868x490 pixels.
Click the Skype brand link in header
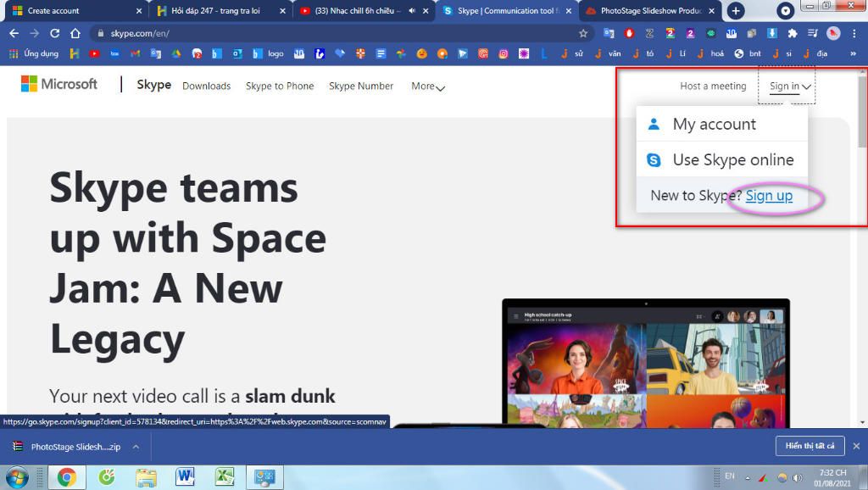point(154,85)
